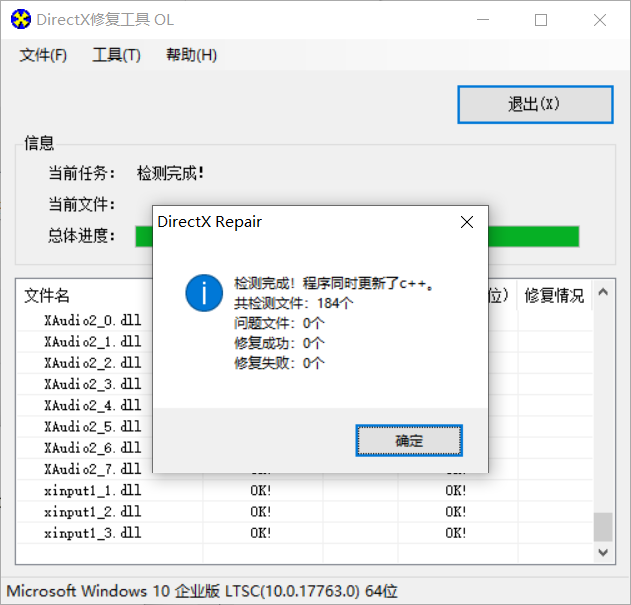Open the 帮助(H) menu
Image resolution: width=631 pixels, height=605 pixels.
[192, 55]
